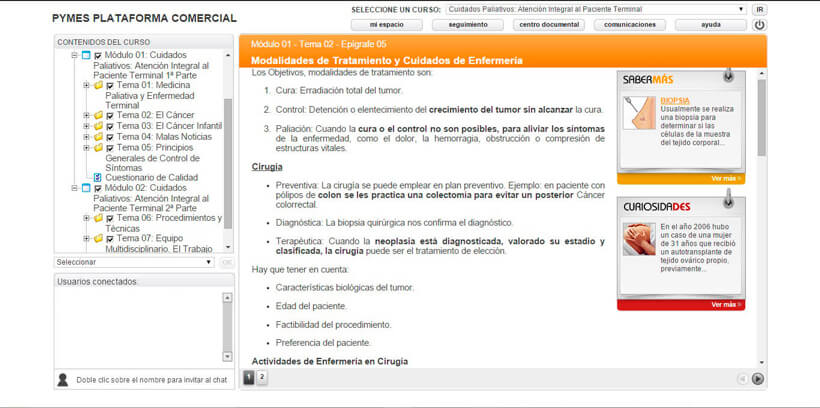Click the content scroll down arrow
The height and width of the screenshot is (408, 820).
(x=761, y=362)
